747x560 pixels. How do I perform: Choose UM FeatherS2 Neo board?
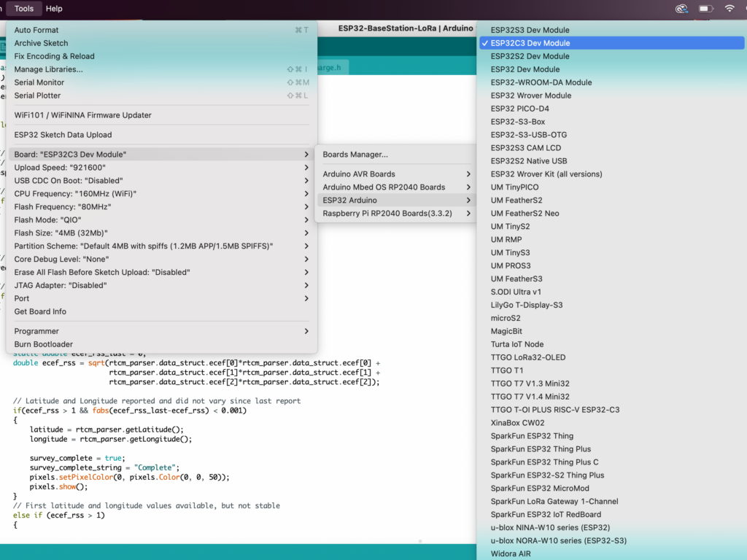click(x=612, y=214)
